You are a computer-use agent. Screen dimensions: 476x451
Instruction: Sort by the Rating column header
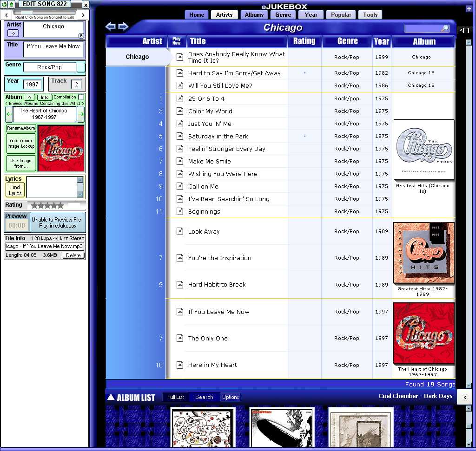coord(304,41)
